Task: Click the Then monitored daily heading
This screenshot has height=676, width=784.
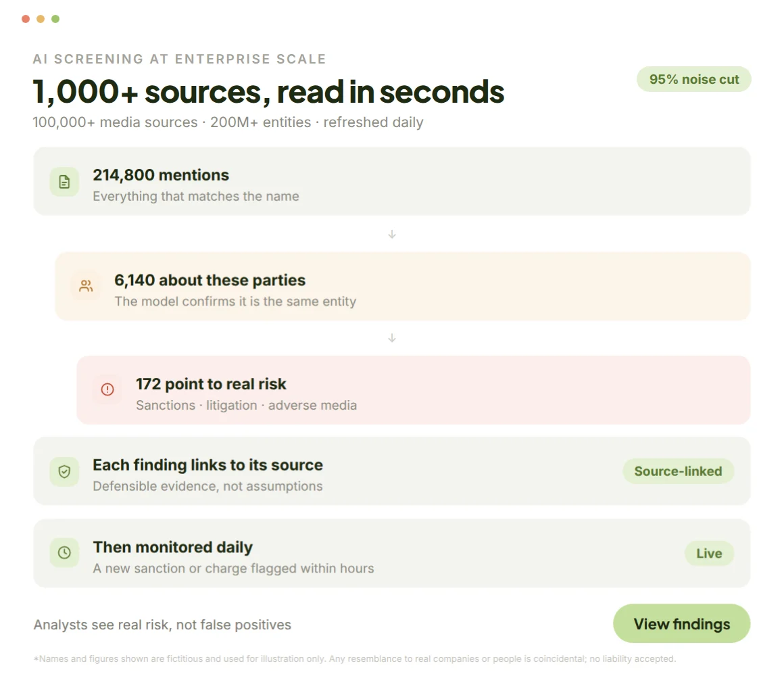Action: [173, 547]
